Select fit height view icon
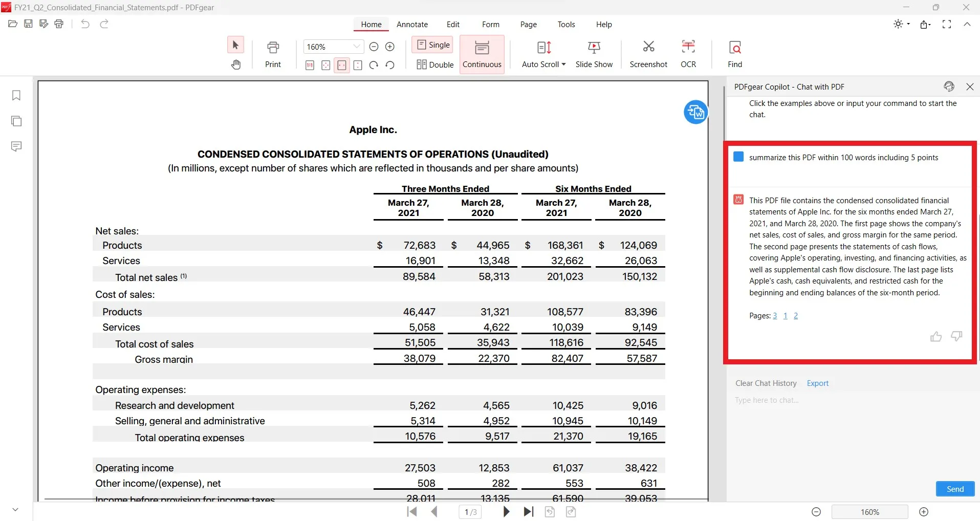Viewport: 980px width, 521px height. click(x=358, y=65)
